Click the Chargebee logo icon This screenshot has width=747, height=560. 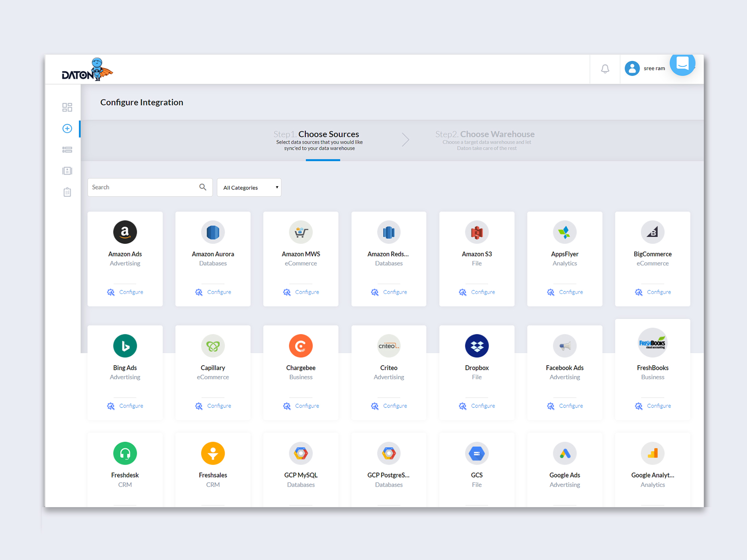pos(301,346)
